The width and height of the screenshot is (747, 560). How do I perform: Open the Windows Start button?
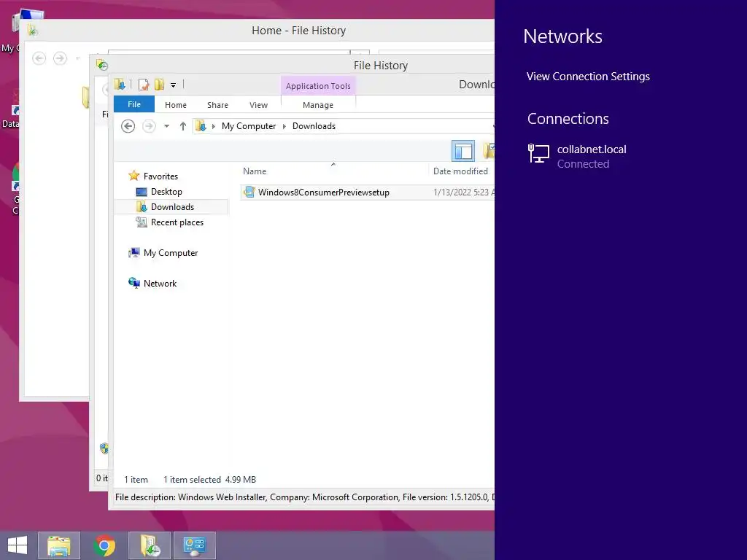[18, 545]
